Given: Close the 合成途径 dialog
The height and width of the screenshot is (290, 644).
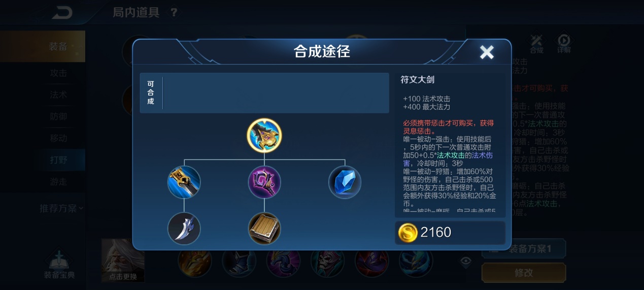Looking at the screenshot, I should click(x=487, y=52).
